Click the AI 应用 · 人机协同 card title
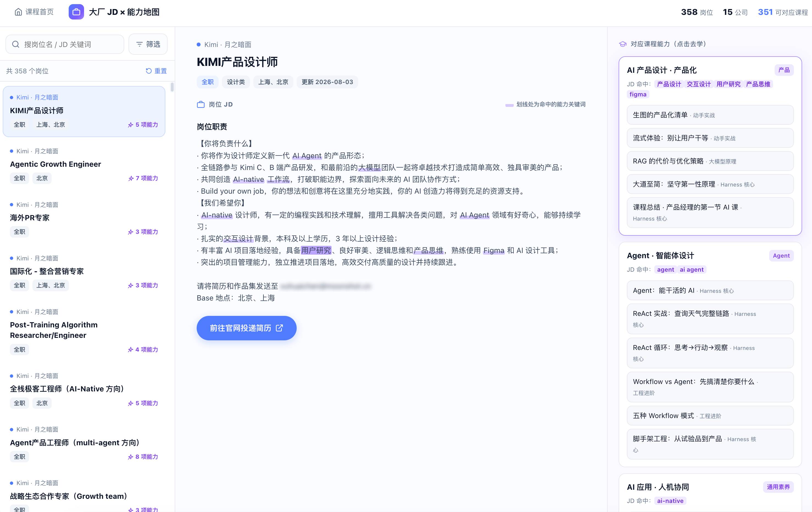 tap(658, 487)
